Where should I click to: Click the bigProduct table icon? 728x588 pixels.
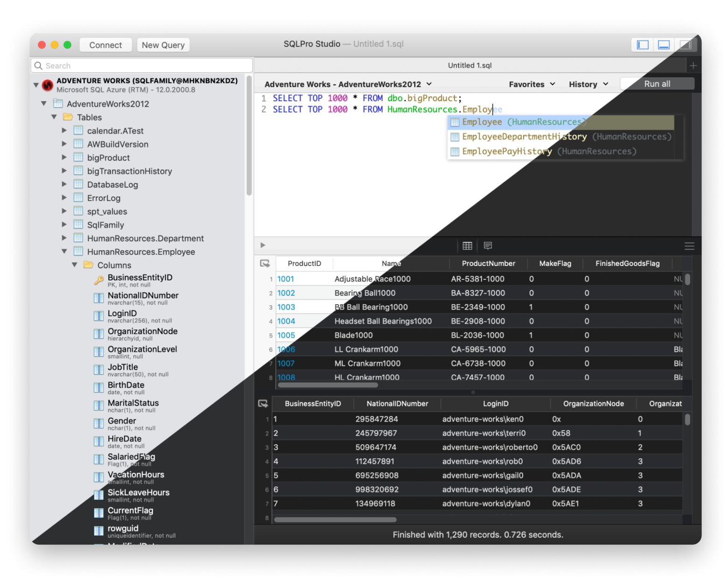point(78,158)
